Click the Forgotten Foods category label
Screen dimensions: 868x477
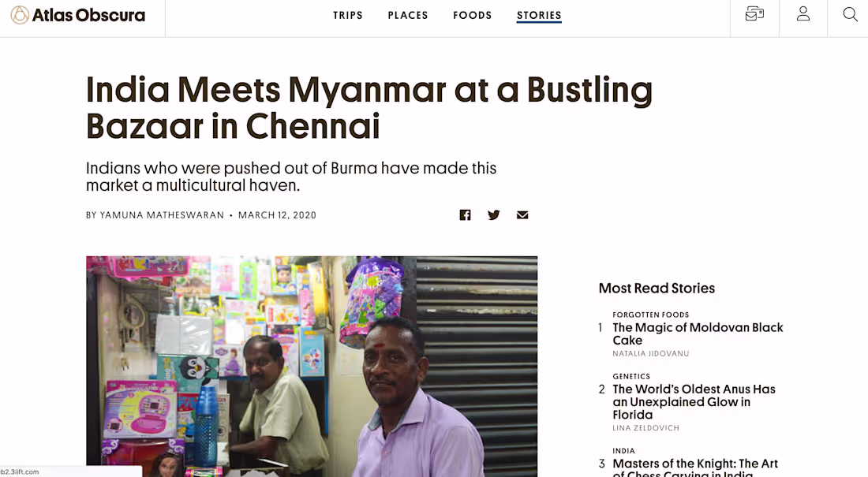[x=651, y=315]
